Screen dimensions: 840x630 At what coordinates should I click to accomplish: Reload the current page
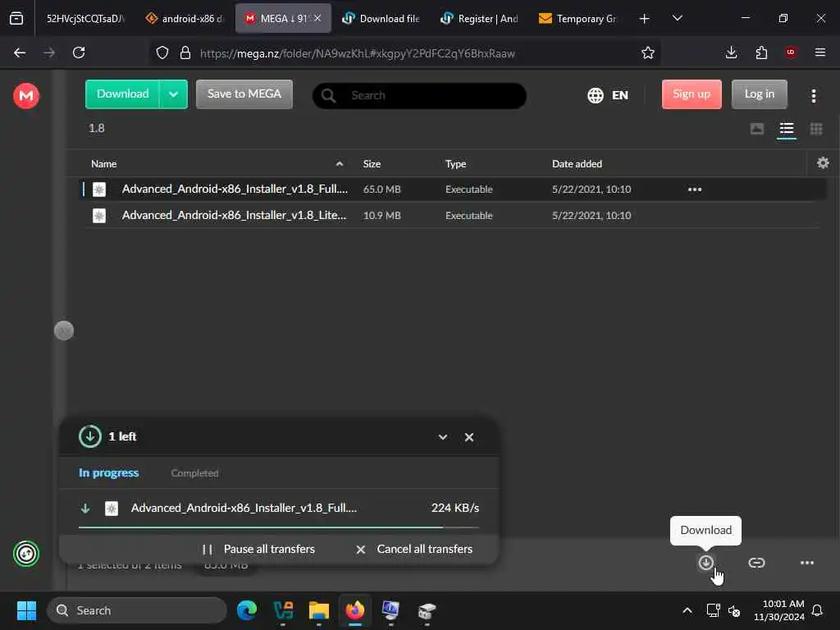pyautogui.click(x=79, y=52)
